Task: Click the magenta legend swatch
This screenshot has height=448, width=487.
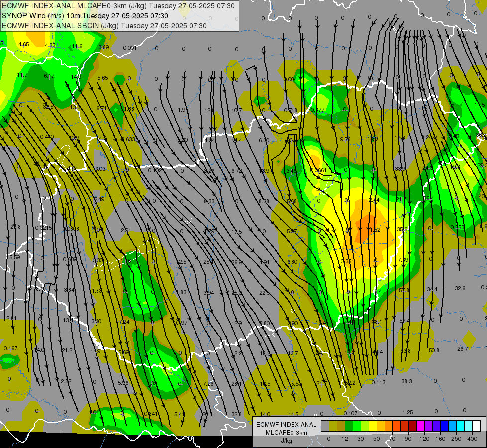Action: pyautogui.click(x=421, y=426)
